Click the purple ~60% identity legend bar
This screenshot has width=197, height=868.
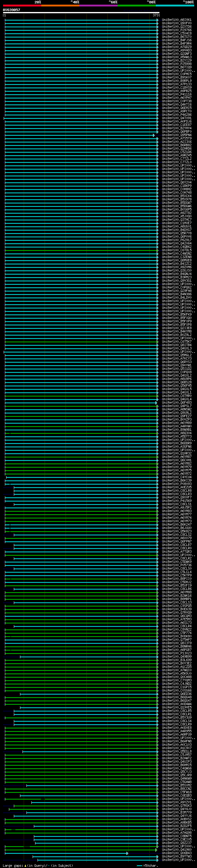[99, 6]
